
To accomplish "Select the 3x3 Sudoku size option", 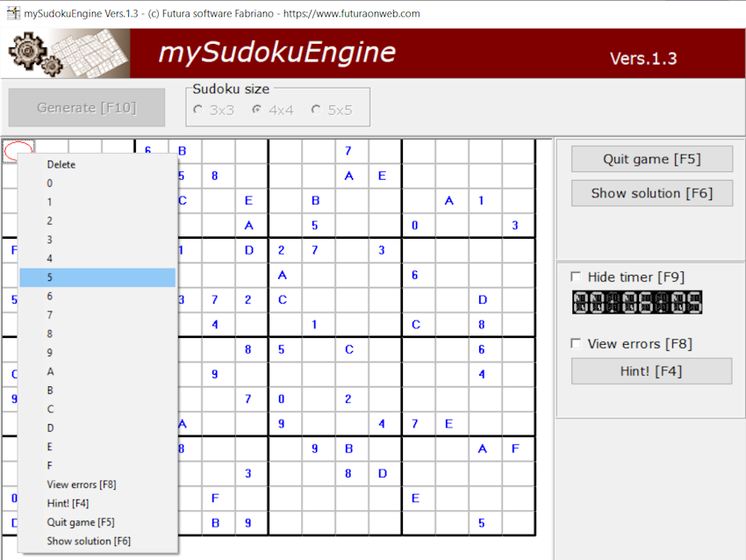I will pos(198,109).
